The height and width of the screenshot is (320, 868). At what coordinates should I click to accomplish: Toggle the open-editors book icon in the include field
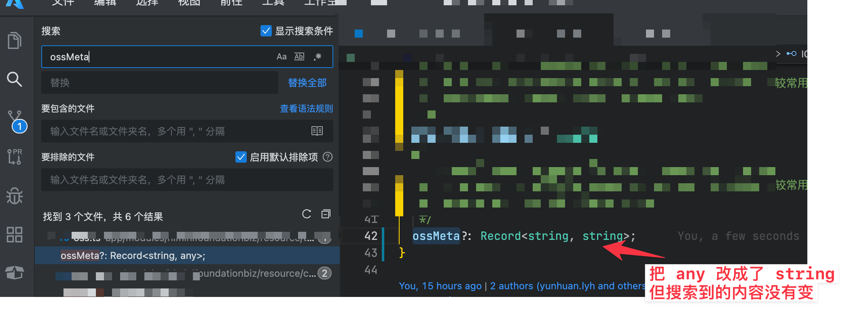coord(317,131)
